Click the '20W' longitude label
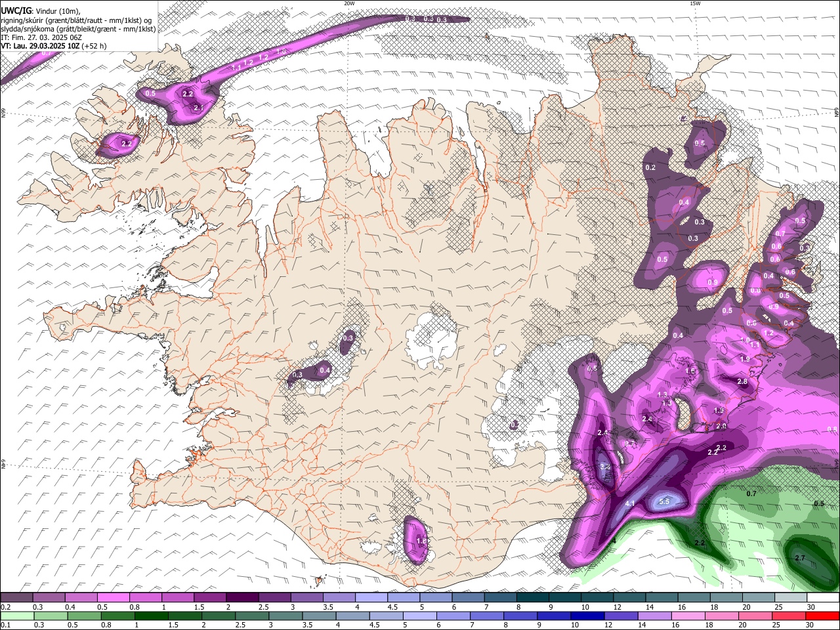This screenshot has height=630, width=840. [x=349, y=3]
